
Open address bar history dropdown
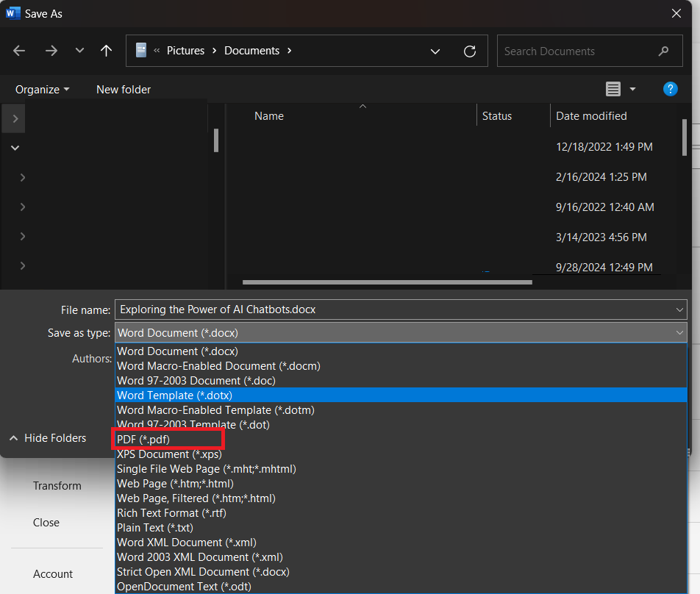pyautogui.click(x=435, y=51)
